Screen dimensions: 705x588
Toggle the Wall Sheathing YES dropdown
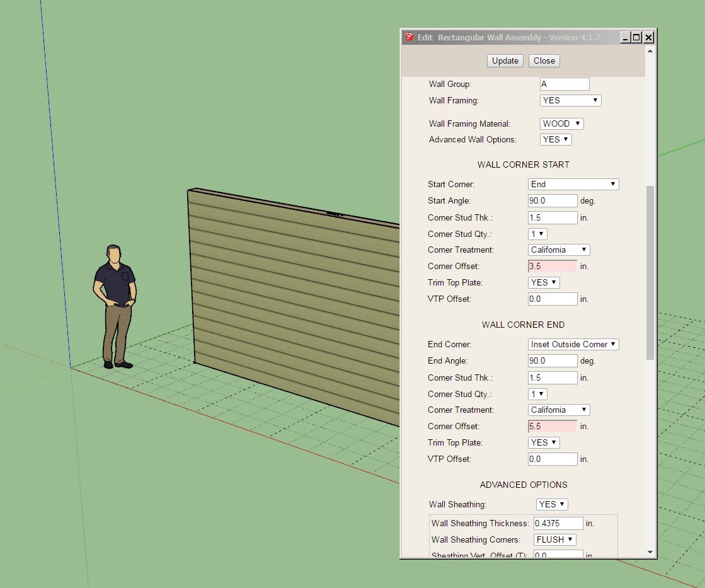coord(552,504)
